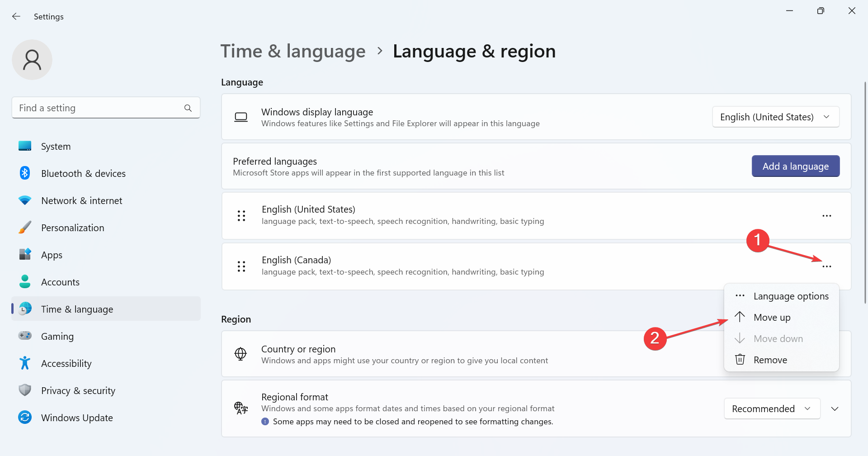Select Language options in context menu
Viewport: 868px width, 456px height.
[x=782, y=296]
